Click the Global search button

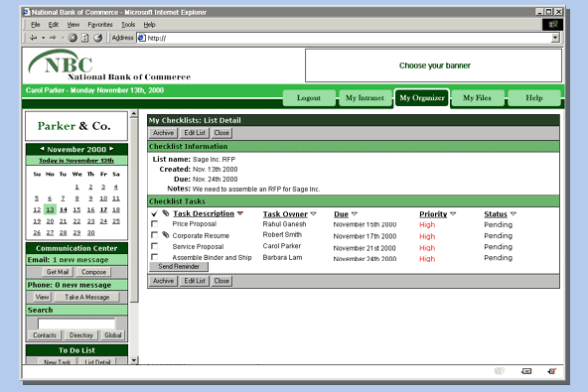[x=113, y=335]
